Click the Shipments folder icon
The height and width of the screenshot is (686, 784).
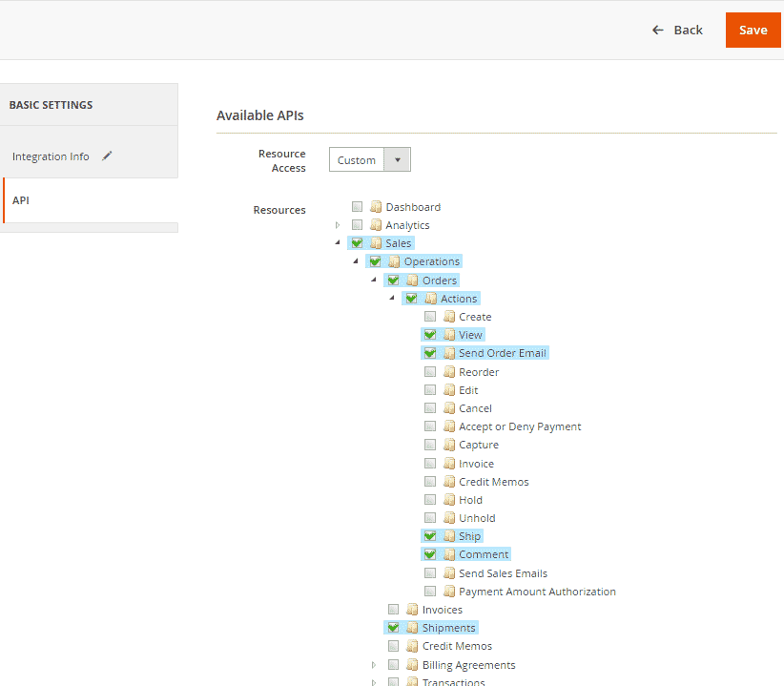pos(412,628)
